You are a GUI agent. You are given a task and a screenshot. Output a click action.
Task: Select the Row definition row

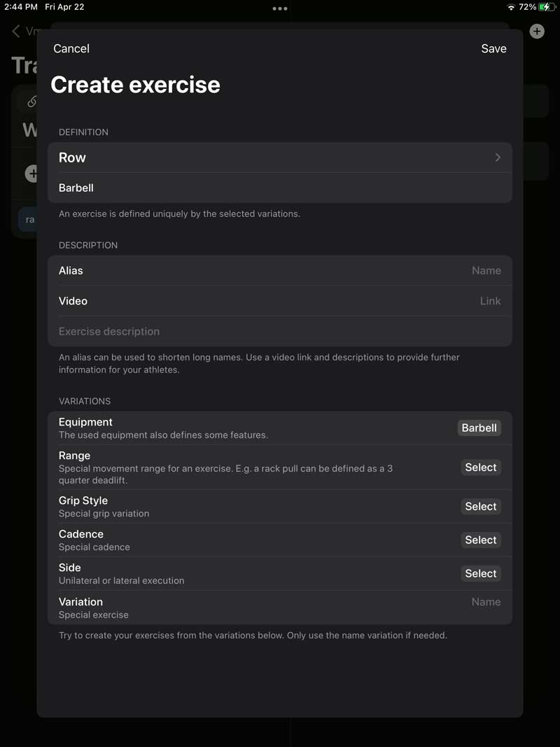[x=280, y=158]
